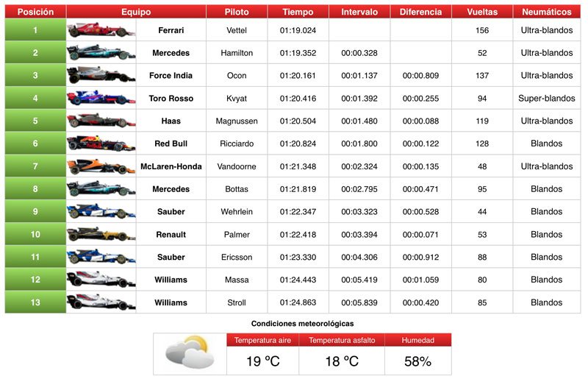
Task: Click the driver name Massa
Action: [237, 280]
